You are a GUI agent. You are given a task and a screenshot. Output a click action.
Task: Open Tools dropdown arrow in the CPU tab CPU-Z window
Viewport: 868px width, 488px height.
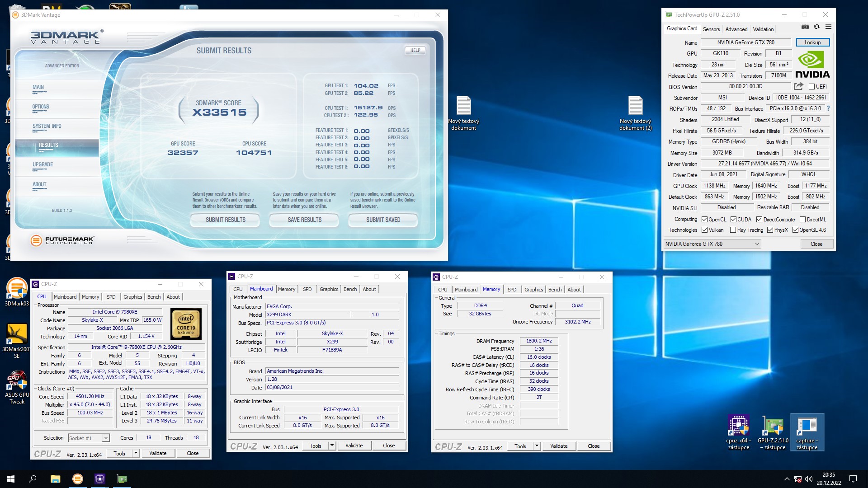pyautogui.click(x=136, y=453)
